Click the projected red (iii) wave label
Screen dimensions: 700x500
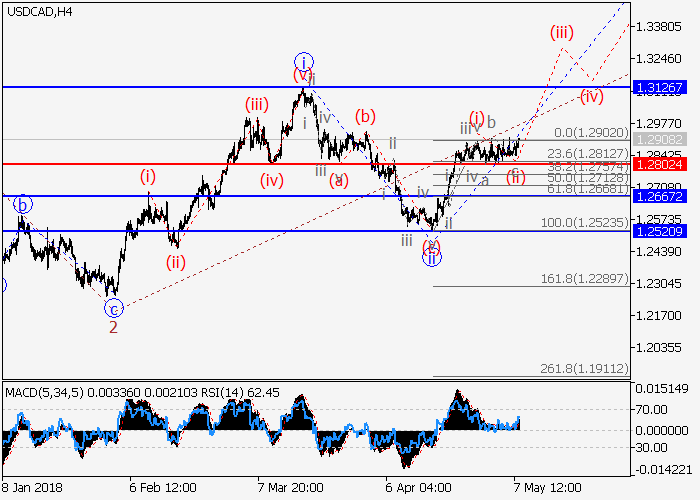[562, 31]
